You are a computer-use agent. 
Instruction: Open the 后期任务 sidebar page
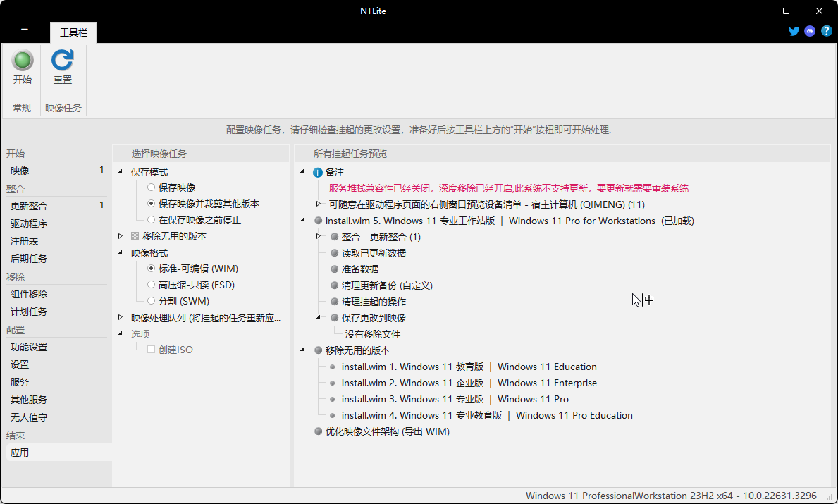pyautogui.click(x=56, y=259)
